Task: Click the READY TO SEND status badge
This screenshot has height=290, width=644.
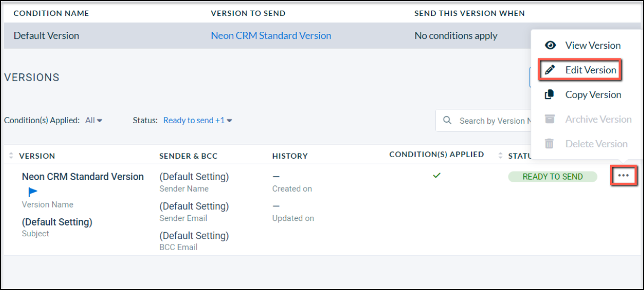Action: (553, 176)
